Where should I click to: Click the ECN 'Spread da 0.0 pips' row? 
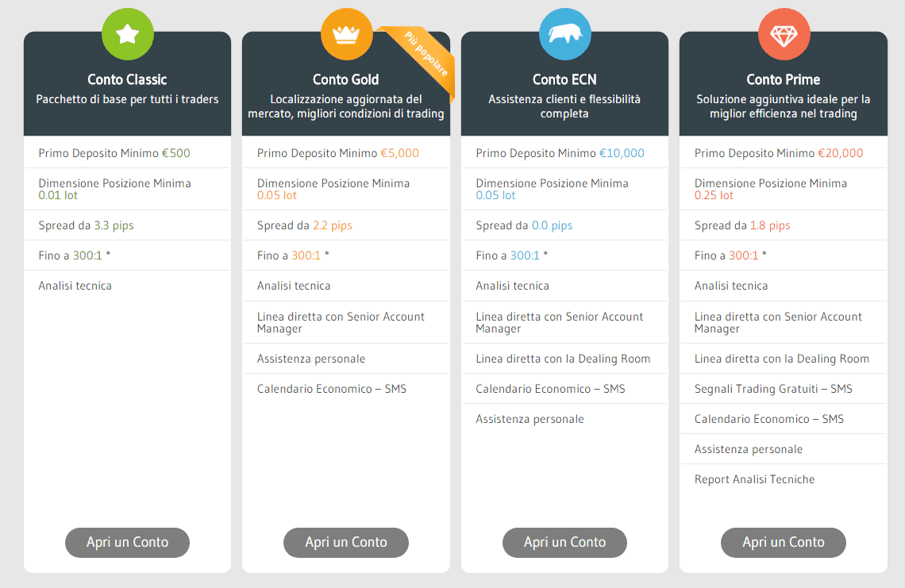565,225
